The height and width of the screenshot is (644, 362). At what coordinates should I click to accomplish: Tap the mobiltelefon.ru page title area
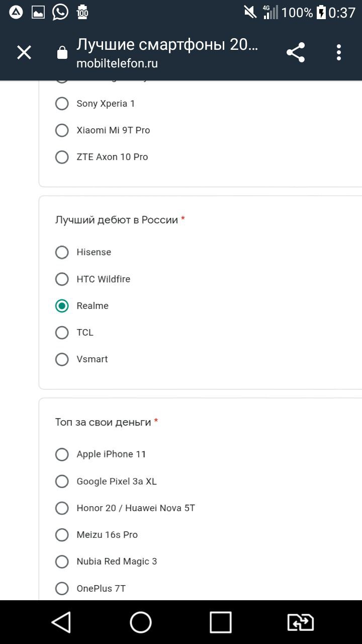point(167,52)
